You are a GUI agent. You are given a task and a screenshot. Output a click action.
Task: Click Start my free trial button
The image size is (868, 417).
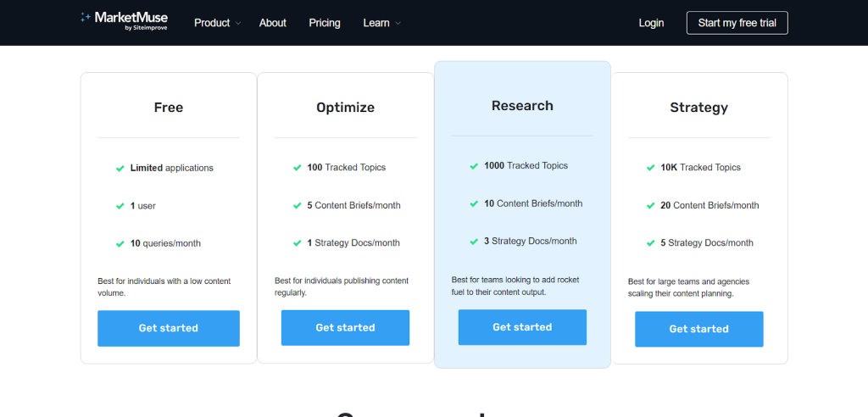point(737,23)
